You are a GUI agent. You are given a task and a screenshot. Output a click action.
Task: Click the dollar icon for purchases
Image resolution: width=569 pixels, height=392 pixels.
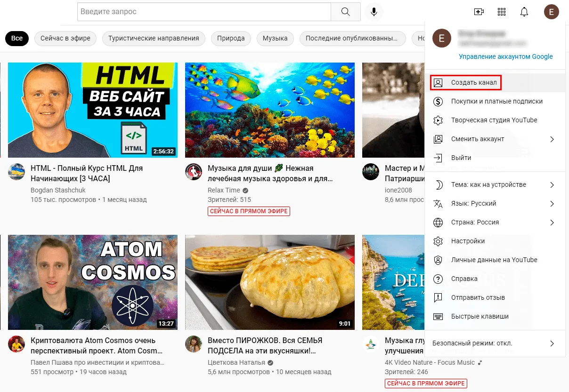(x=438, y=101)
